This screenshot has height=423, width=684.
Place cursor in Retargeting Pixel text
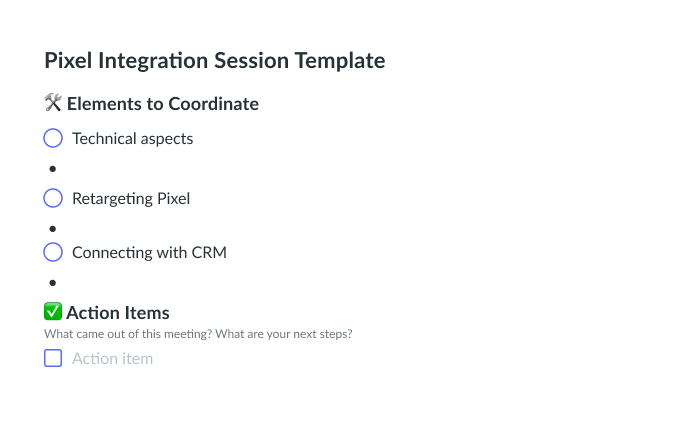click(131, 199)
